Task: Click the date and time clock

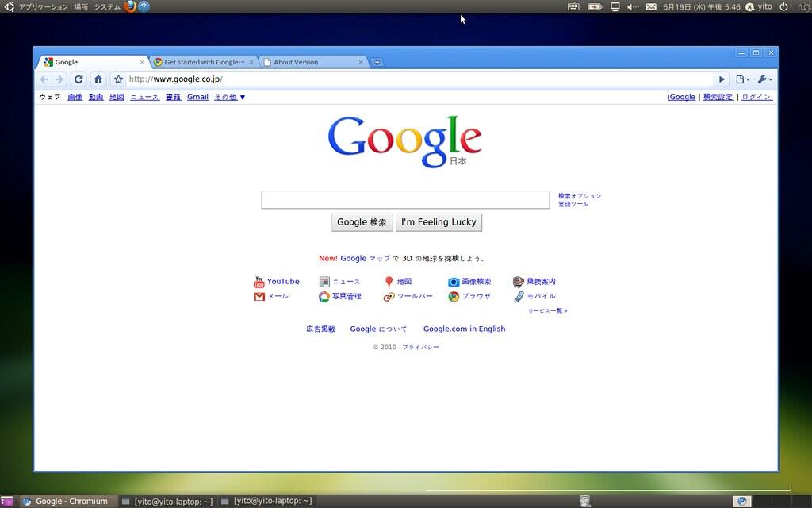Action: tap(702, 6)
